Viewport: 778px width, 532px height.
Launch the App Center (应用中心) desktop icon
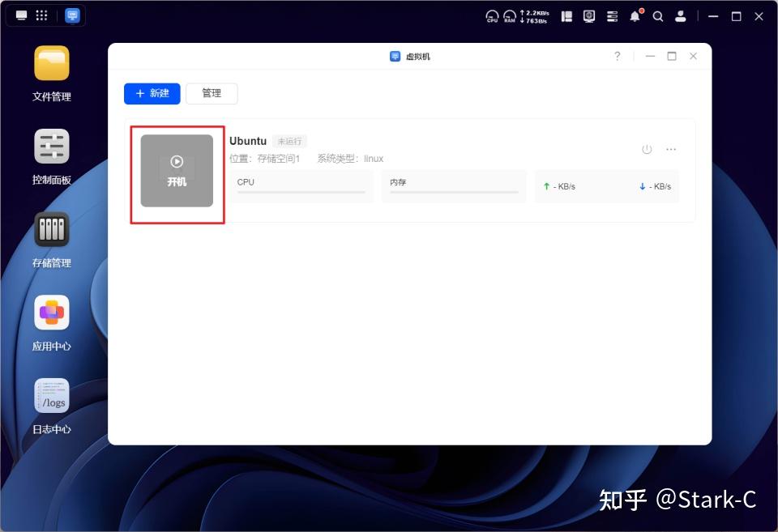click(x=52, y=313)
